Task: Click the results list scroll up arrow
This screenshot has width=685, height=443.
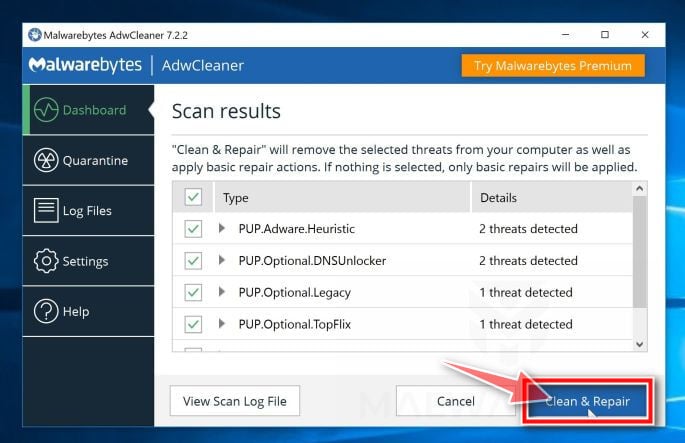Action: pyautogui.click(x=640, y=189)
